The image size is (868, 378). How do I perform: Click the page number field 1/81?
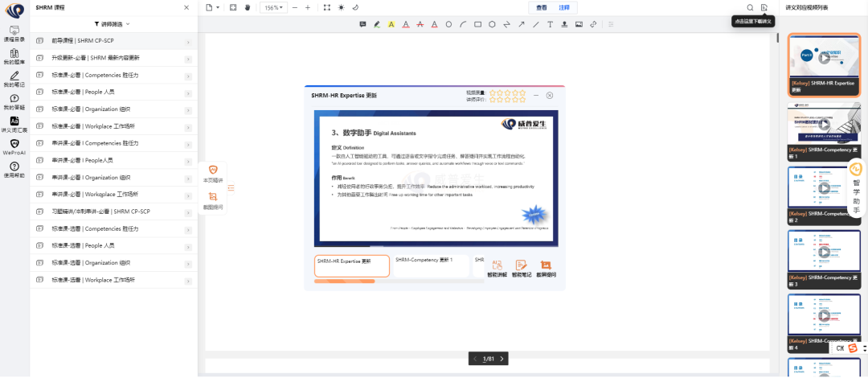[x=489, y=360]
